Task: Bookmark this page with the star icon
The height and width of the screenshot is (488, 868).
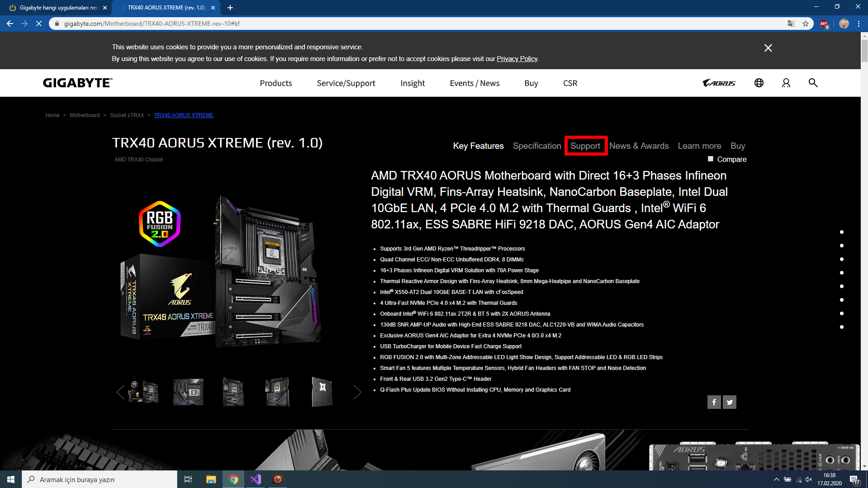Action: point(806,24)
